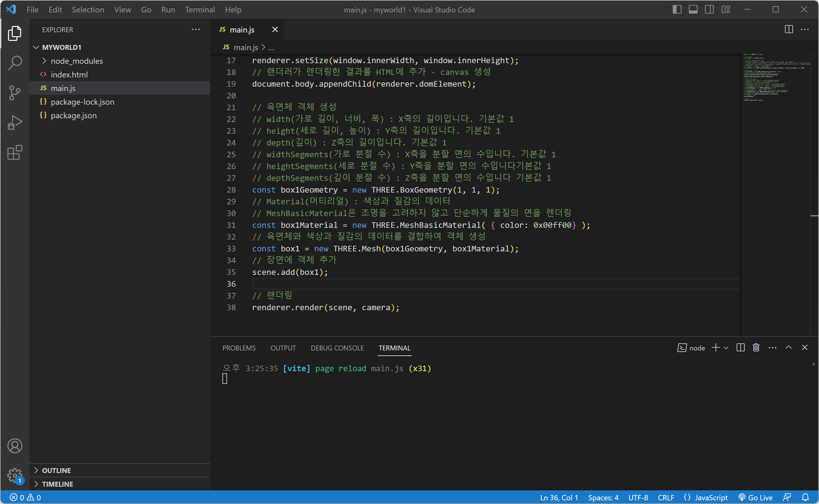Image resolution: width=819 pixels, height=504 pixels.
Task: Open the new terminal launch profile dropdown
Action: [726, 348]
